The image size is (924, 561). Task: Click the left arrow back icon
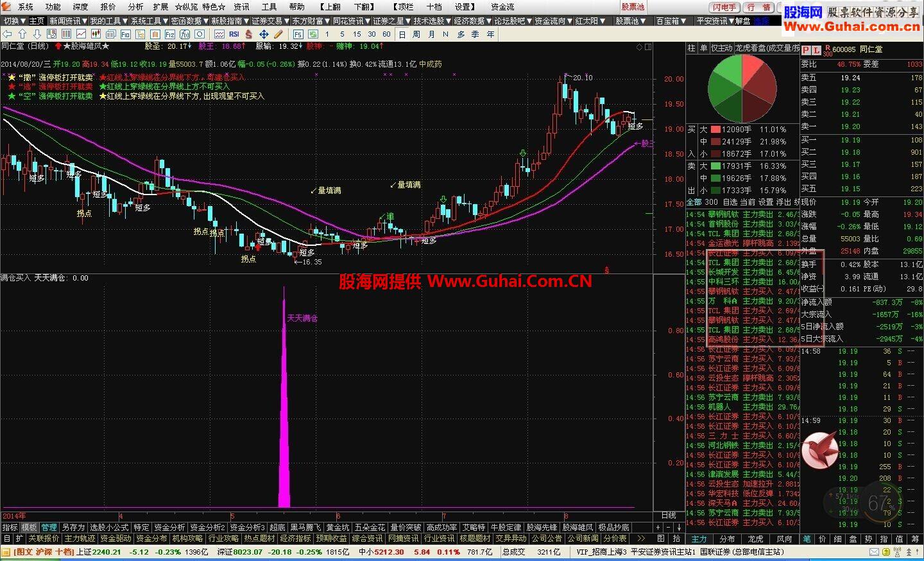[x=6, y=33]
